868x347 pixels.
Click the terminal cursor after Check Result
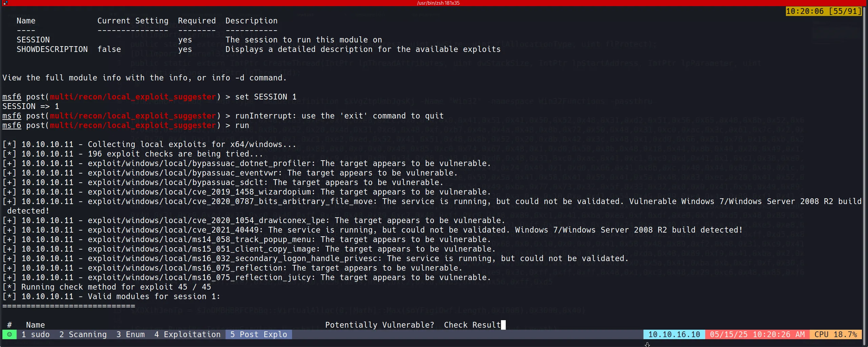tap(503, 325)
